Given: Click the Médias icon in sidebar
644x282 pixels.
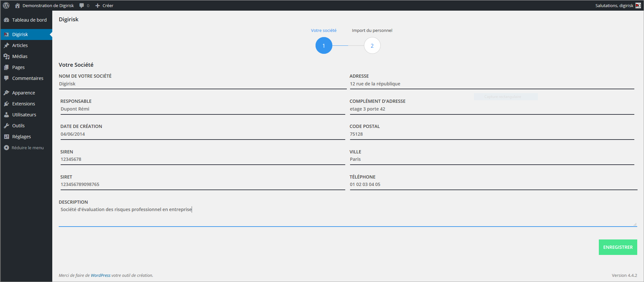Looking at the screenshot, I should click(6, 56).
